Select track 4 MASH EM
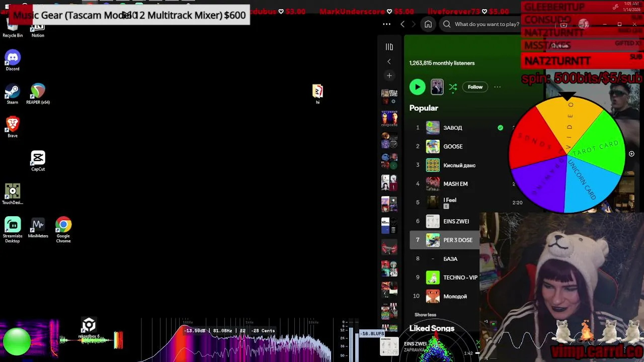 tap(455, 184)
